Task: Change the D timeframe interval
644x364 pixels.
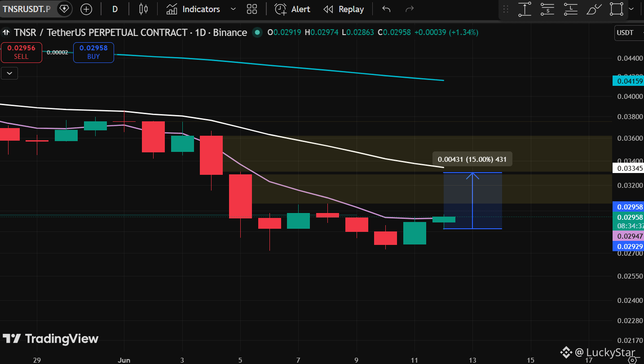Action: tap(115, 9)
